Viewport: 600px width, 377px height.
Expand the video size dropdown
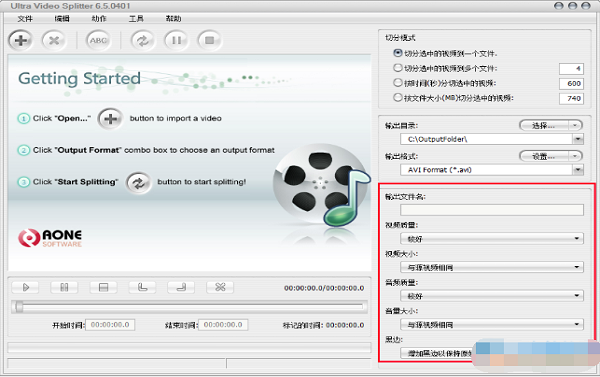click(492, 267)
